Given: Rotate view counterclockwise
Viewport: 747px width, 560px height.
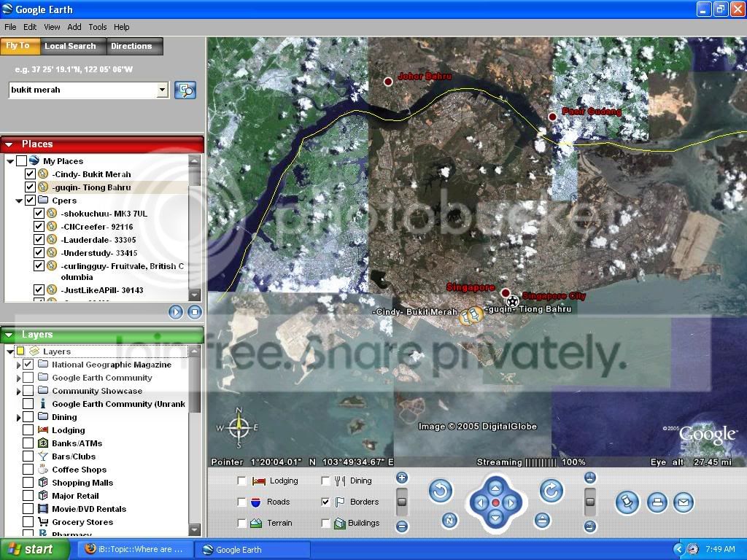Looking at the screenshot, I should [x=440, y=491].
